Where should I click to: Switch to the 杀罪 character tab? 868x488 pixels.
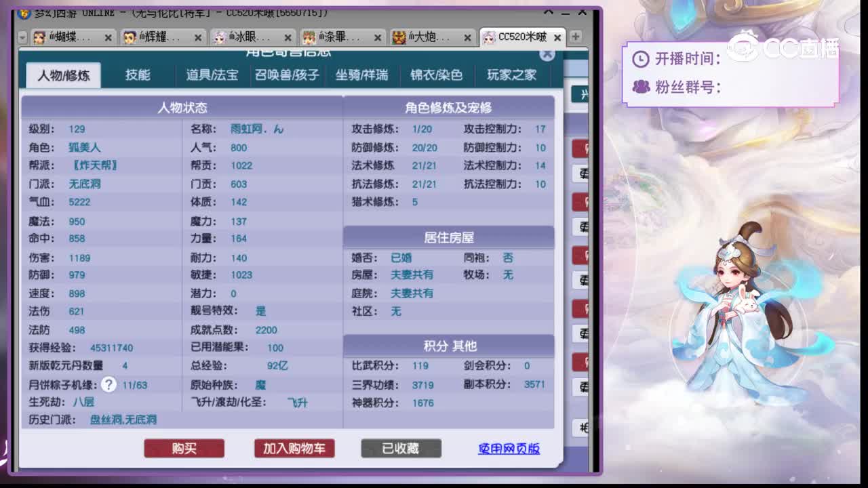click(342, 37)
